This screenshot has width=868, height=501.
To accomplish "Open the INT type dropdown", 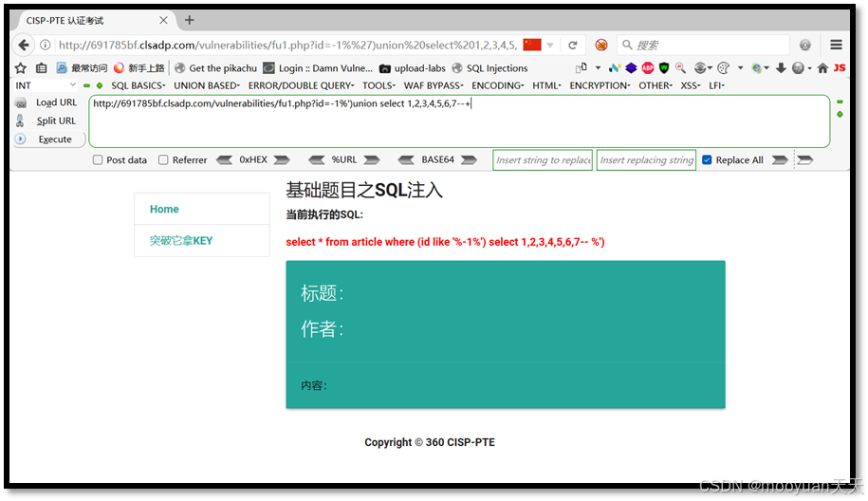I will (x=46, y=85).
